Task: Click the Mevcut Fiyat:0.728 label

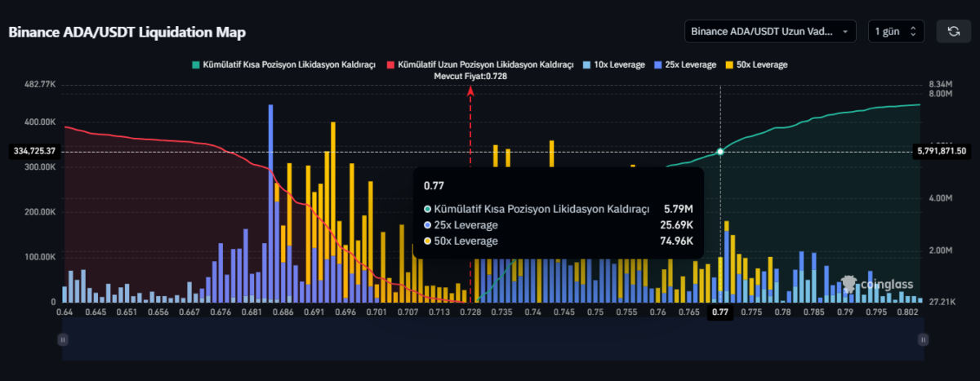Action: click(x=470, y=76)
